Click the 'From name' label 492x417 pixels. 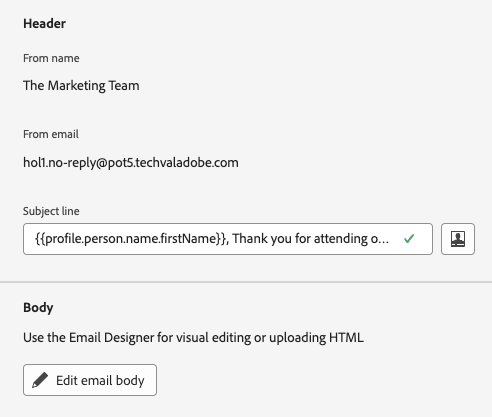[x=51, y=58]
